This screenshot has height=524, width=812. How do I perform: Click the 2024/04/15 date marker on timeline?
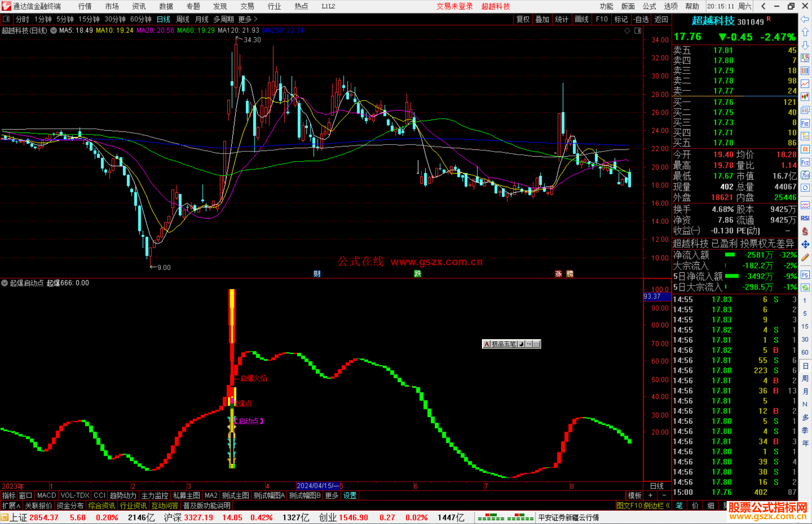pos(318,486)
